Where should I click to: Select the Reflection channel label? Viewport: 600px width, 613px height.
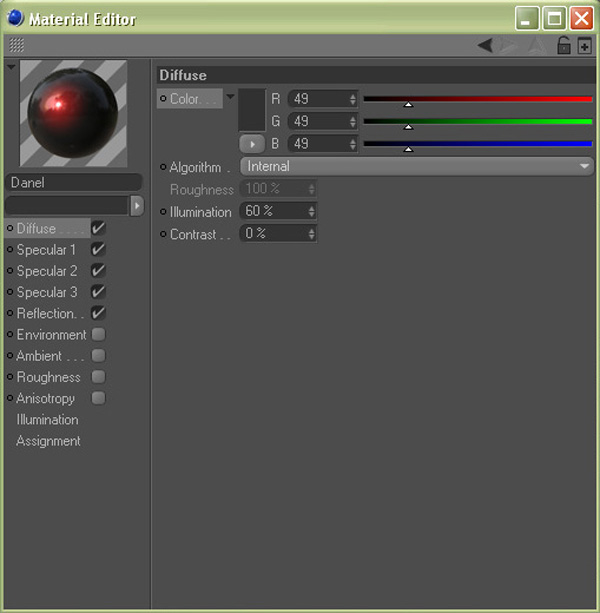46,314
